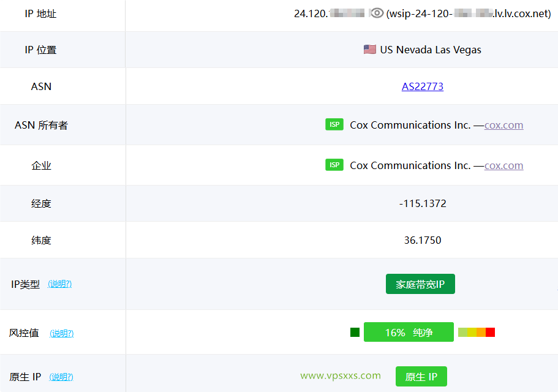Viewport: 558px width, 392px height.
Task: Click the 原生 IP row label
Action: pyautogui.click(x=25, y=377)
